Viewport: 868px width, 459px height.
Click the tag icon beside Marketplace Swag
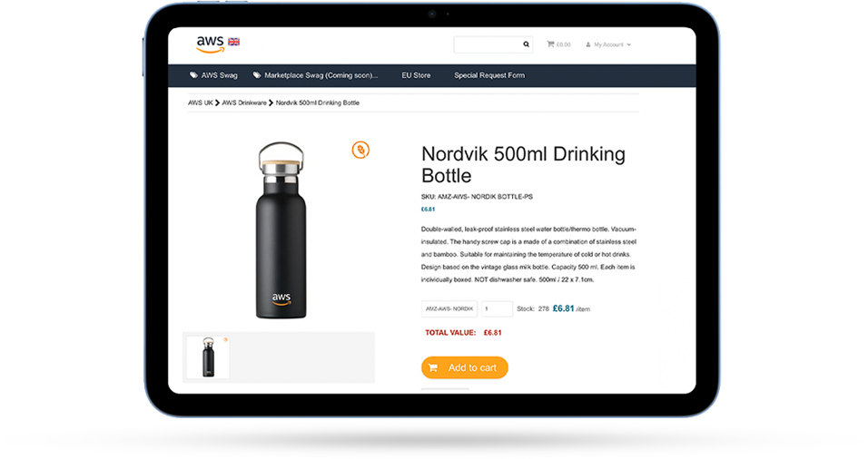[x=257, y=75]
